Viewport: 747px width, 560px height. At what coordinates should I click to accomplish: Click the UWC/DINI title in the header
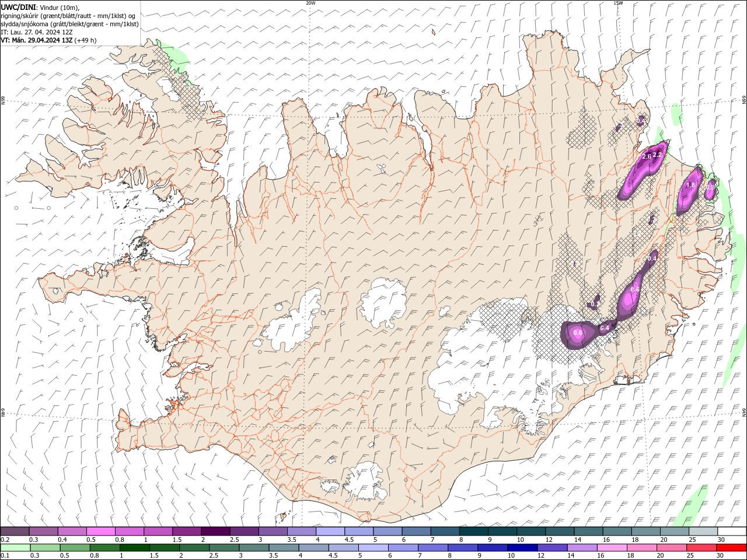(18, 7)
